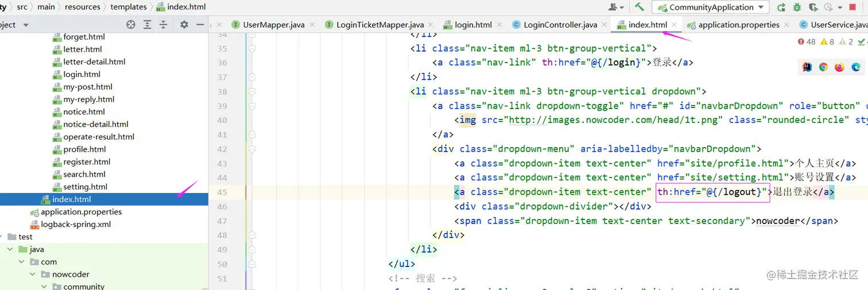This screenshot has height=290, width=868.
Task: Select setting.html in project tree
Action: point(86,187)
